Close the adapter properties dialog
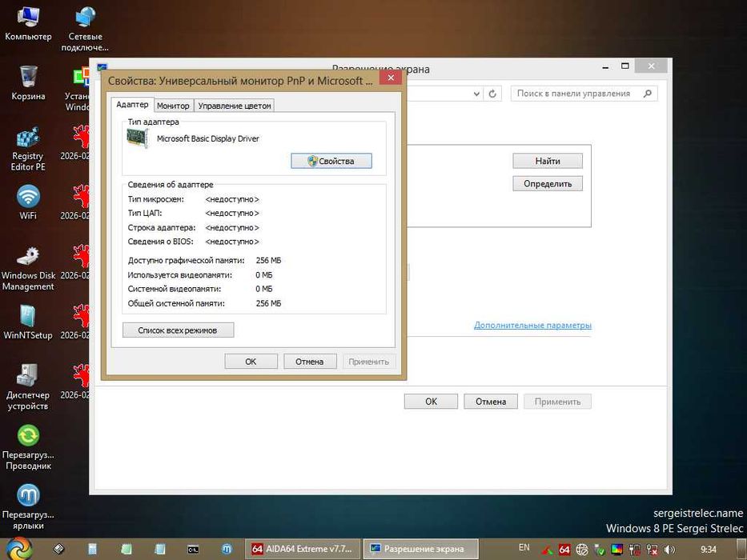The image size is (747, 560). click(391, 78)
